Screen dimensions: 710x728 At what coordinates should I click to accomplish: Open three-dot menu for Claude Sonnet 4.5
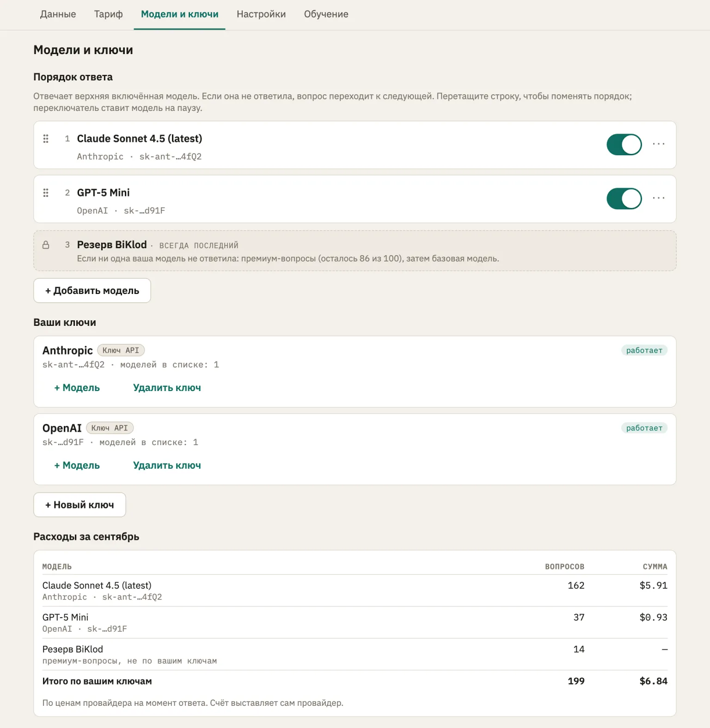pyautogui.click(x=659, y=144)
